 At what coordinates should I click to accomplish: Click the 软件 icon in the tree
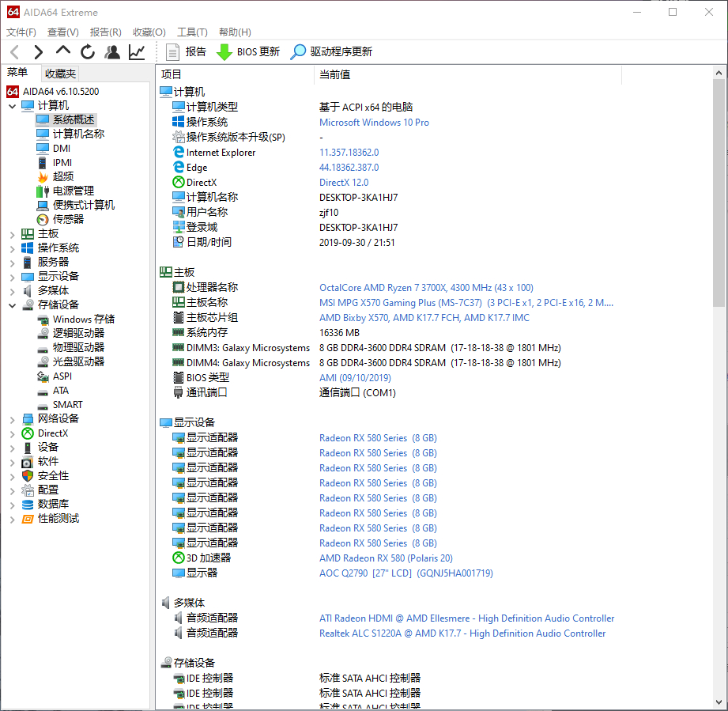click(x=28, y=462)
